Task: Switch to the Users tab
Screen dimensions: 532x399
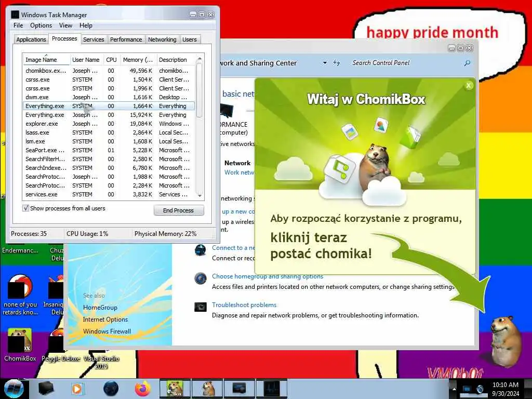Action: pos(189,39)
